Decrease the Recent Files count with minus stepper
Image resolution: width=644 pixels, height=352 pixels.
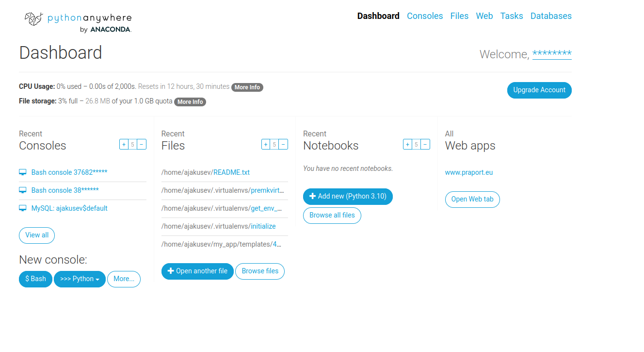click(x=283, y=144)
